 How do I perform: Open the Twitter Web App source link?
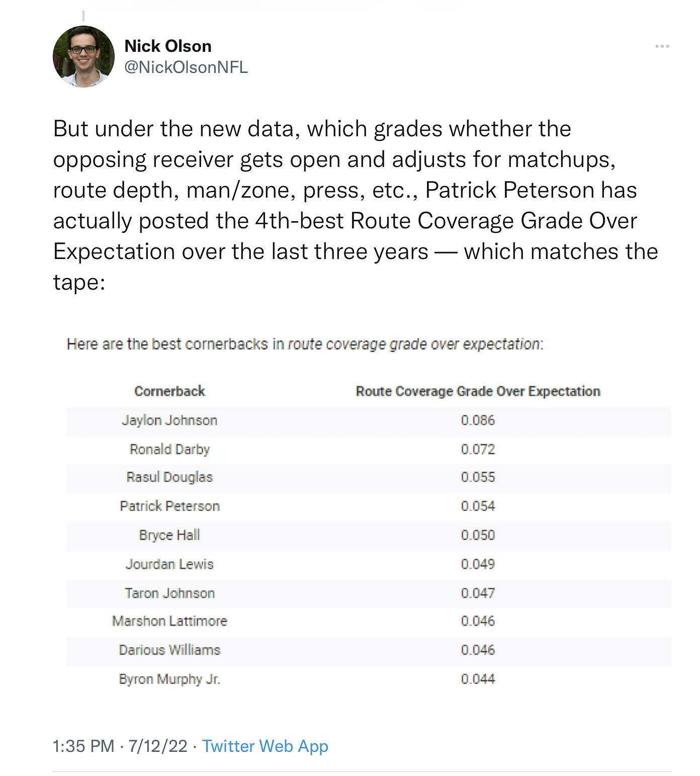point(265,746)
